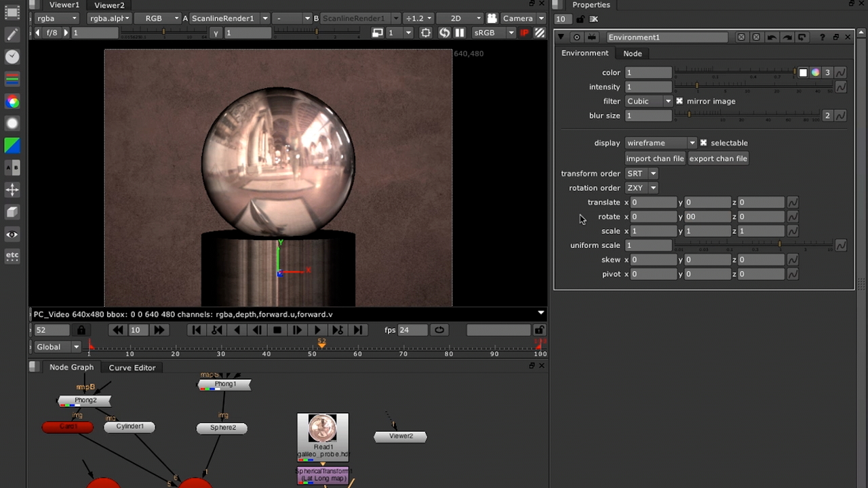Jump to first frame button
The height and width of the screenshot is (488, 868).
click(x=197, y=330)
